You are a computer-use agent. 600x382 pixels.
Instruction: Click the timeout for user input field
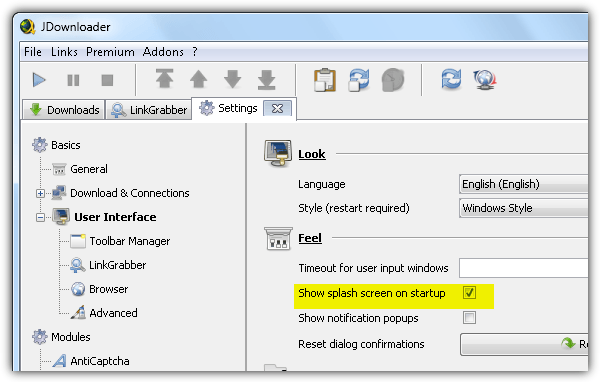pos(523,268)
